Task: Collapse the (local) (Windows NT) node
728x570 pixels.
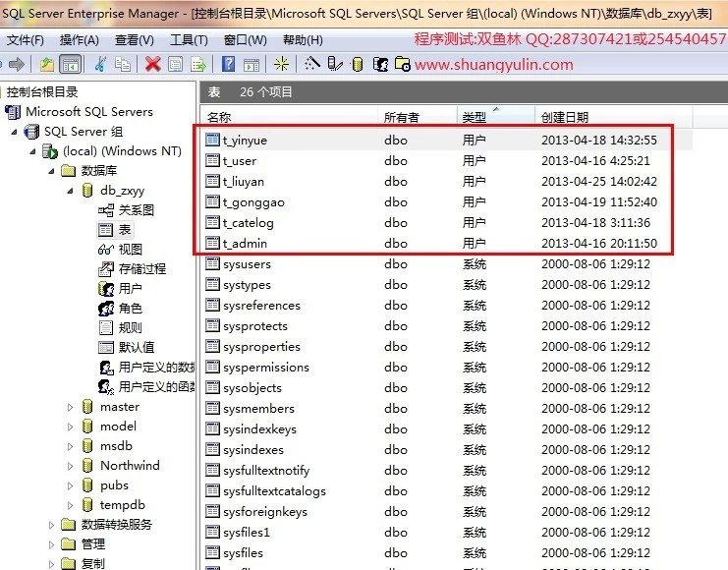Action: [32, 151]
